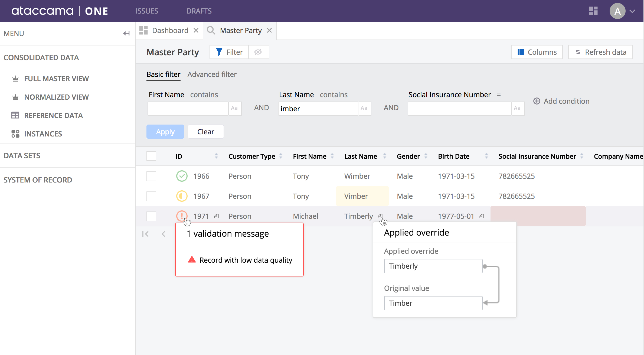This screenshot has width=644, height=355.
Task: Click Refresh data
Action: (600, 52)
